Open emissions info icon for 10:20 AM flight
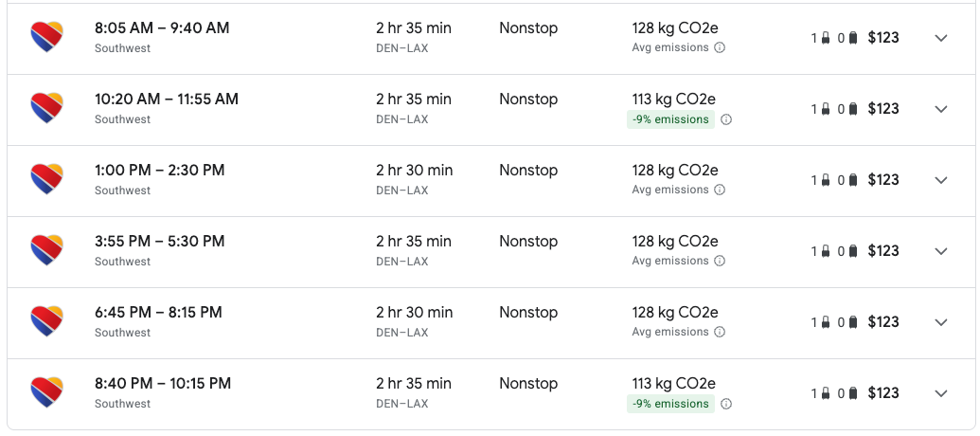980x436 pixels. pyautogui.click(x=726, y=119)
